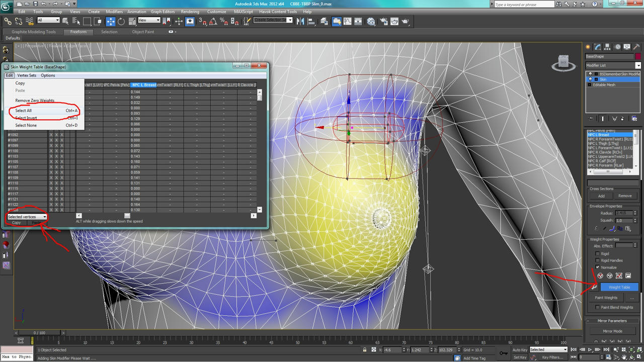Toggle Mirror Mode in Mirror Parameters
The image size is (644, 362).
(x=612, y=331)
